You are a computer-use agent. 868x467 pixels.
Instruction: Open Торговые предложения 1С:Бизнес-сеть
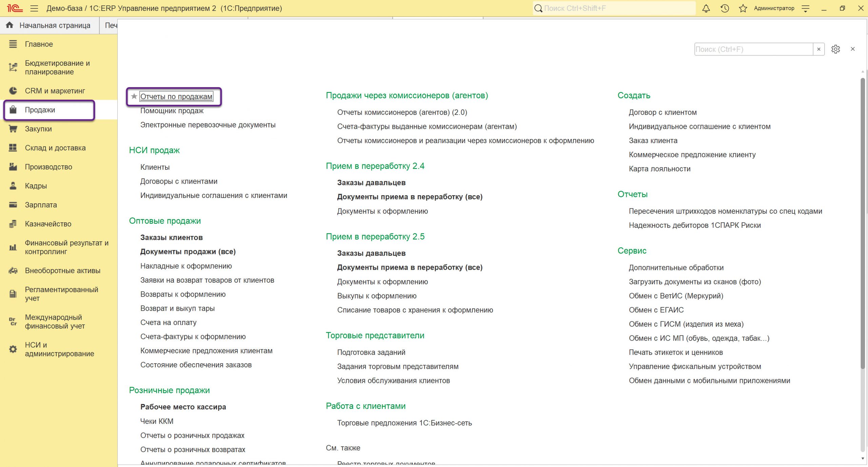(x=405, y=423)
